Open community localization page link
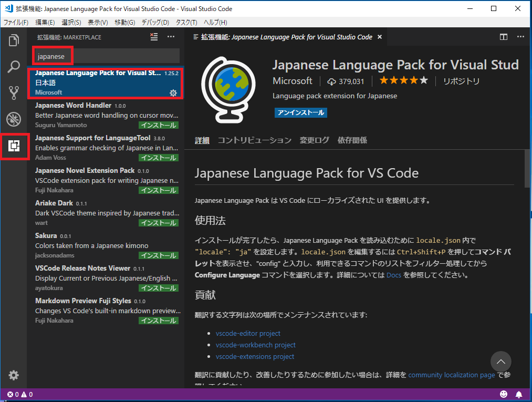Viewport: 532px width, 402px height. coord(452,375)
